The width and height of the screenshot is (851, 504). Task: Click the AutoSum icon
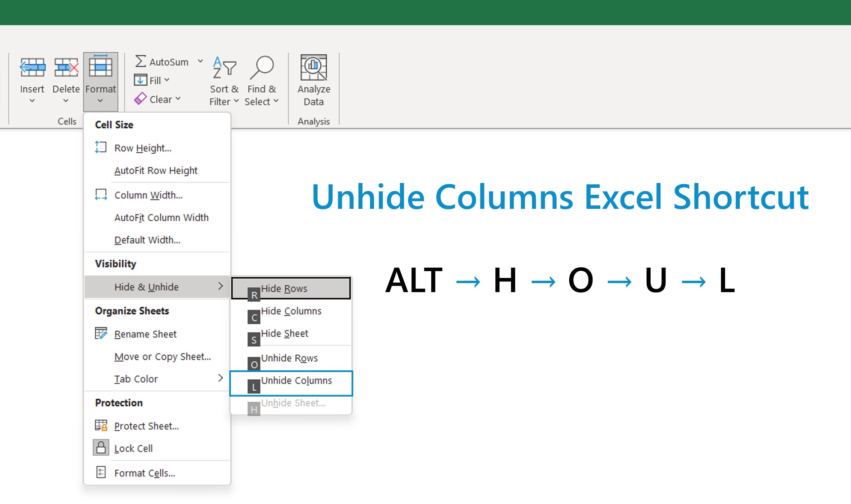[x=140, y=62]
